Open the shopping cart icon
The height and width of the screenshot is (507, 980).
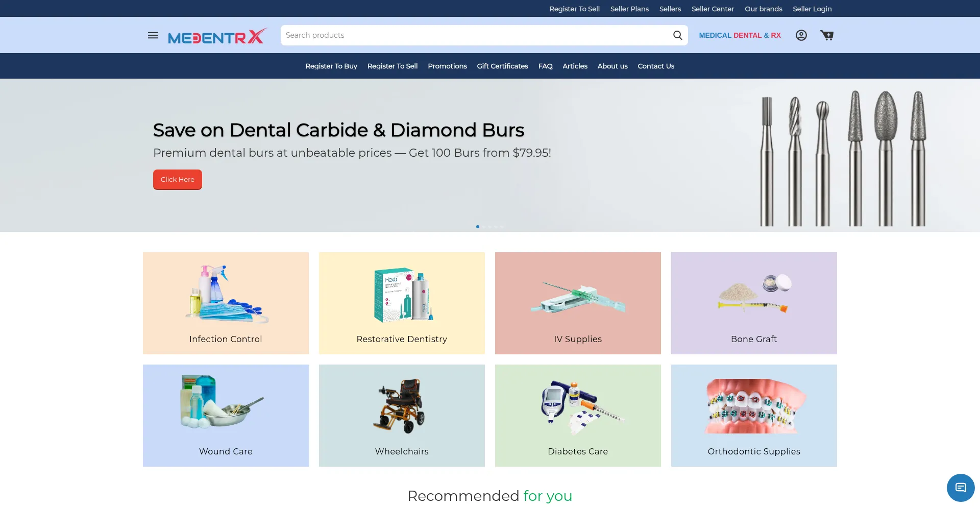click(x=827, y=35)
